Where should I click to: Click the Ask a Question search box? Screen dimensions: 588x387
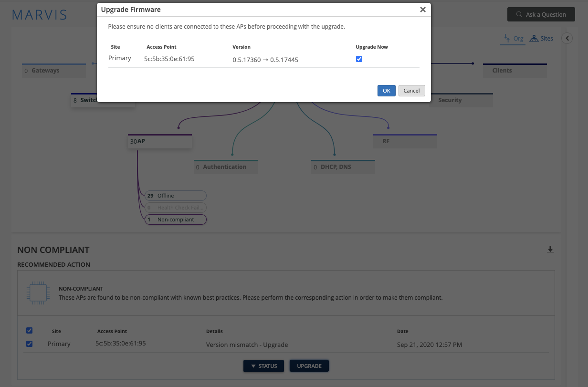coord(541,14)
